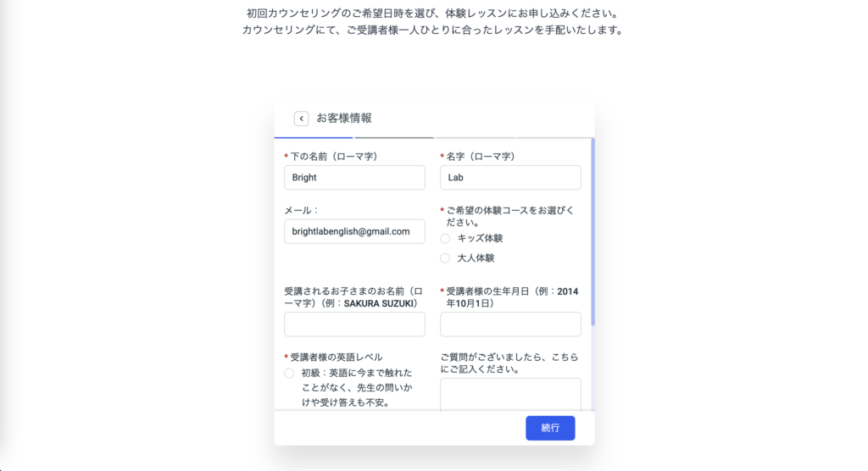The height and width of the screenshot is (471, 868).
Task: Select the キッズ体験 radio button
Action: tap(445, 238)
